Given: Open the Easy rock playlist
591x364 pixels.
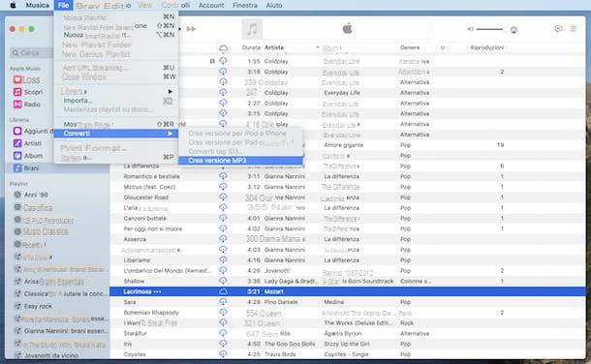Looking at the screenshot, I should pos(38,306).
